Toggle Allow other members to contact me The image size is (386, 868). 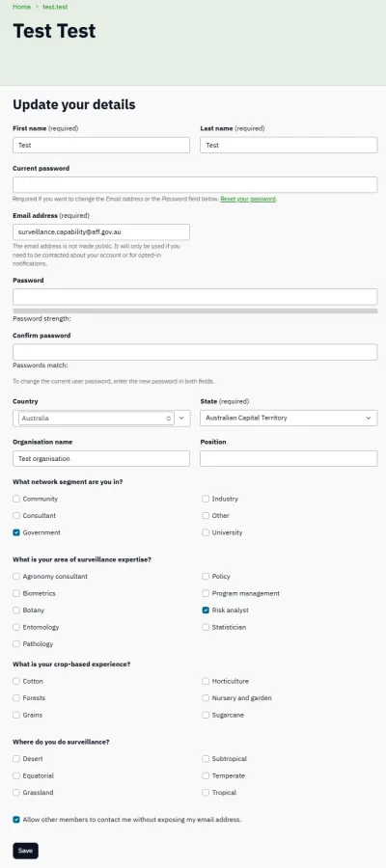(x=16, y=819)
